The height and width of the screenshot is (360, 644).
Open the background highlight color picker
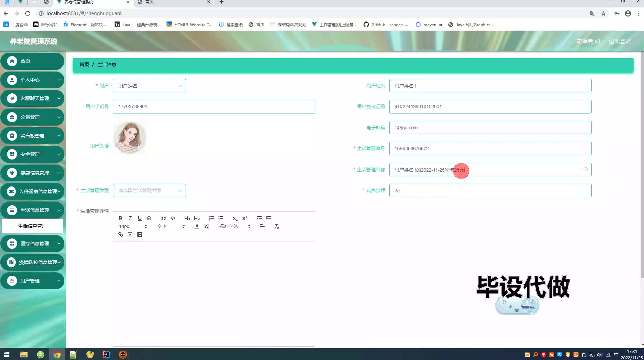pos(206,226)
